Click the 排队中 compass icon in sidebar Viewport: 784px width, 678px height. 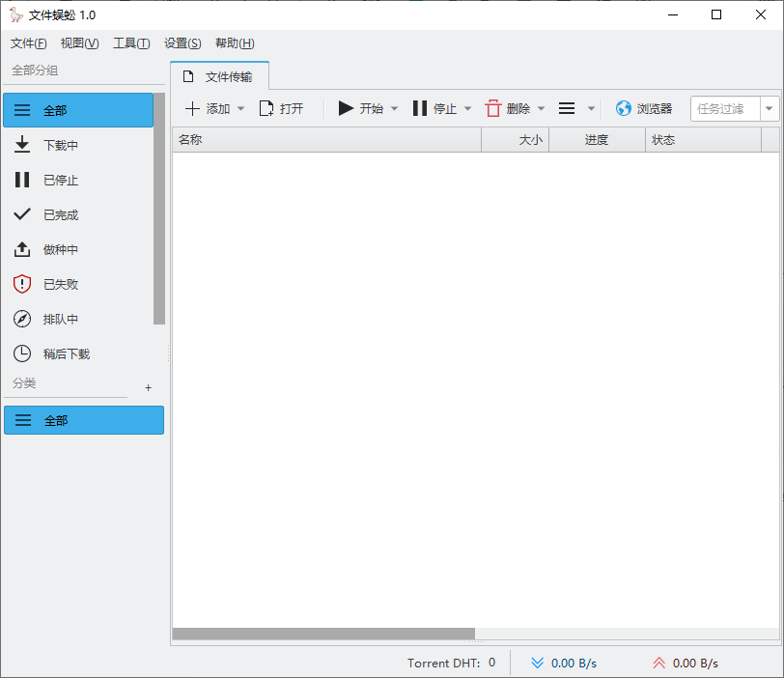pyautogui.click(x=21, y=319)
